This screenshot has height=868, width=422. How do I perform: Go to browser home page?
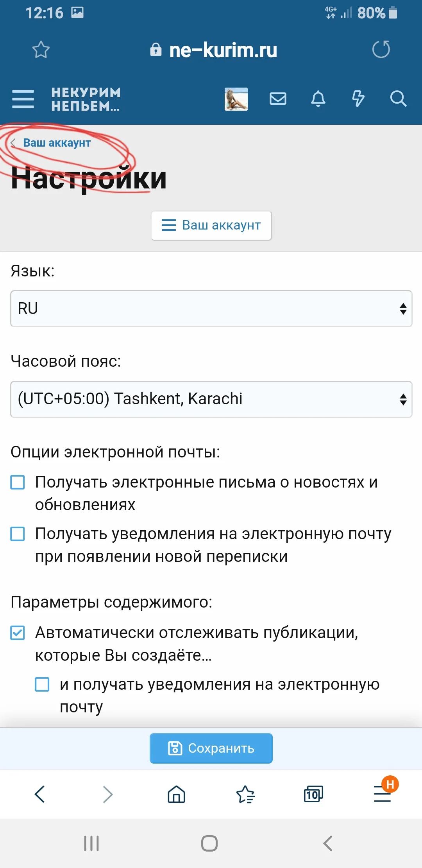tap(176, 794)
